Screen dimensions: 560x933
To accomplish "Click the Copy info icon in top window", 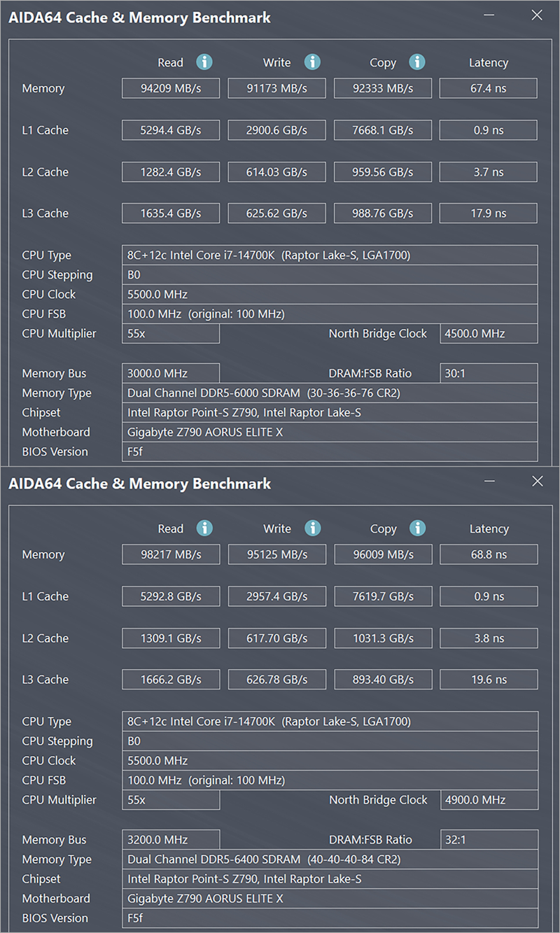I will tap(417, 62).
